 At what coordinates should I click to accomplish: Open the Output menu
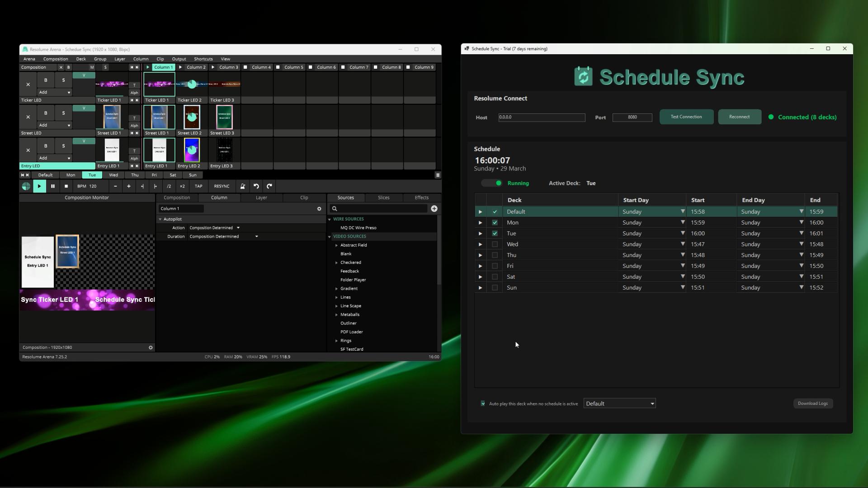pos(179,59)
